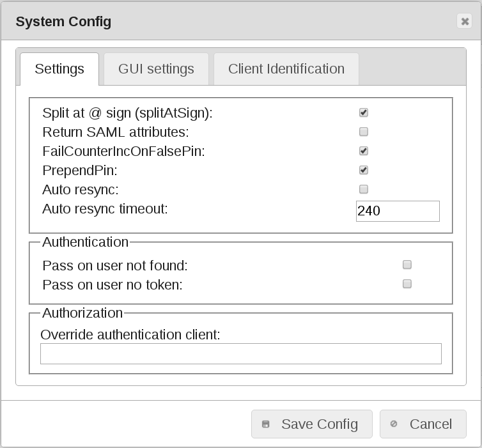Click the Override authentication client field
This screenshot has height=448, width=482.
click(240, 353)
